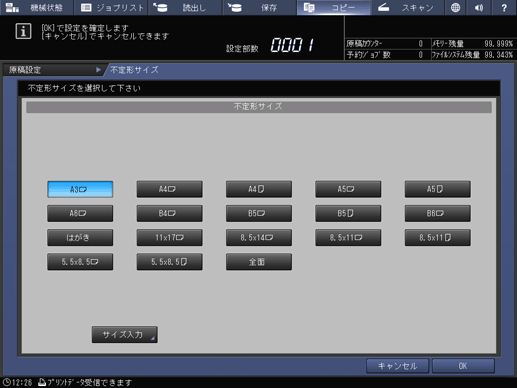Choose the 11x17 landscape size
517x388 pixels.
[x=169, y=237]
